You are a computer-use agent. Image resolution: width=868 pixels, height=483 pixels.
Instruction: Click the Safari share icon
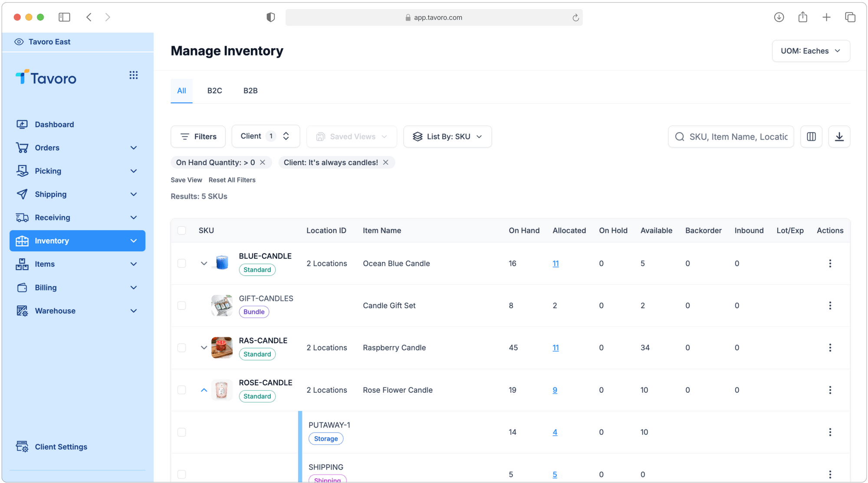click(802, 17)
